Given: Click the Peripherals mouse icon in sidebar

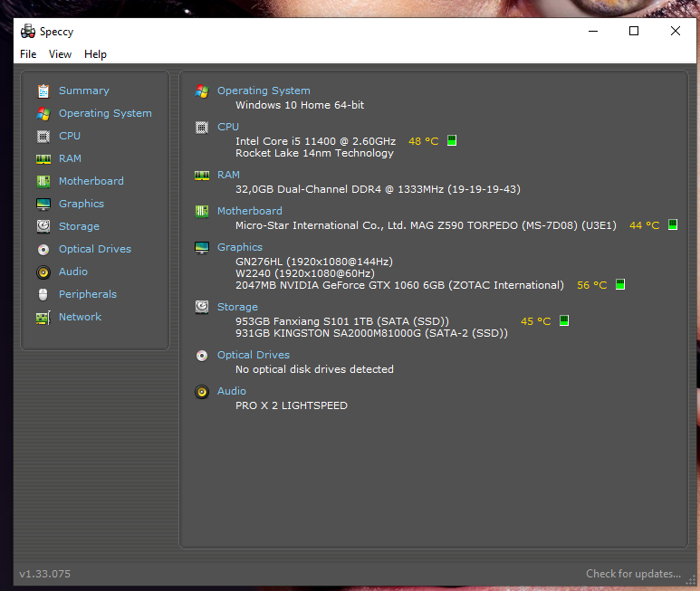Looking at the screenshot, I should click(43, 294).
